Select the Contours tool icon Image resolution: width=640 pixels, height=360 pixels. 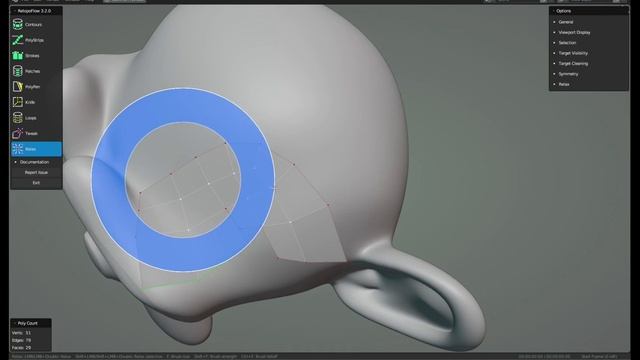(x=18, y=24)
